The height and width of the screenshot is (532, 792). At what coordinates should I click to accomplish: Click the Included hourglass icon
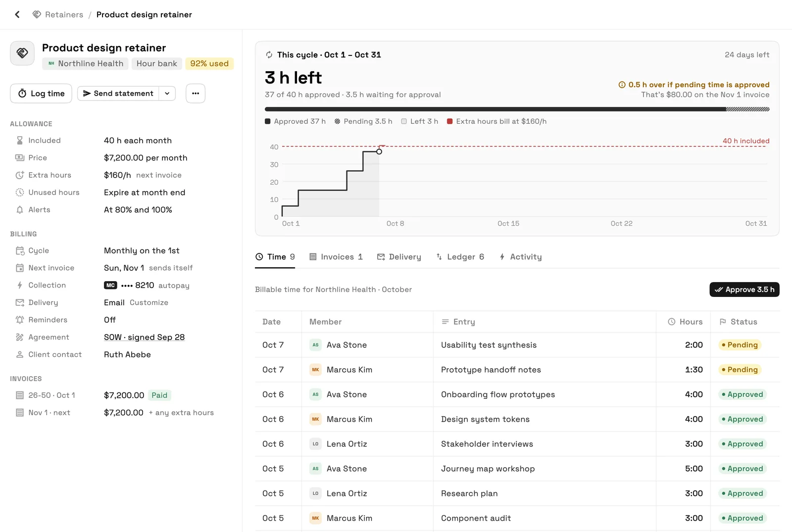pyautogui.click(x=20, y=141)
